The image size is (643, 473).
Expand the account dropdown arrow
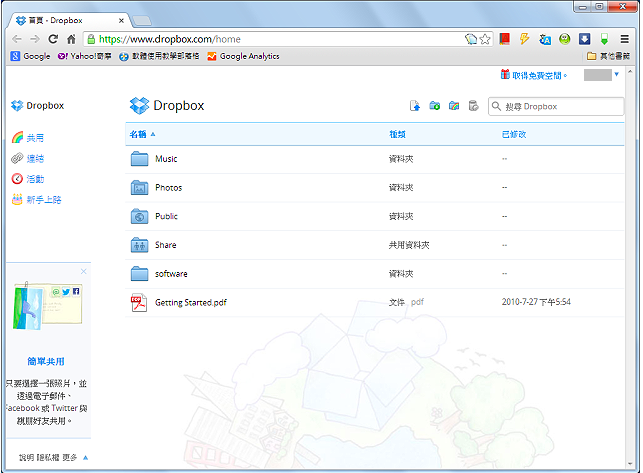coord(616,74)
